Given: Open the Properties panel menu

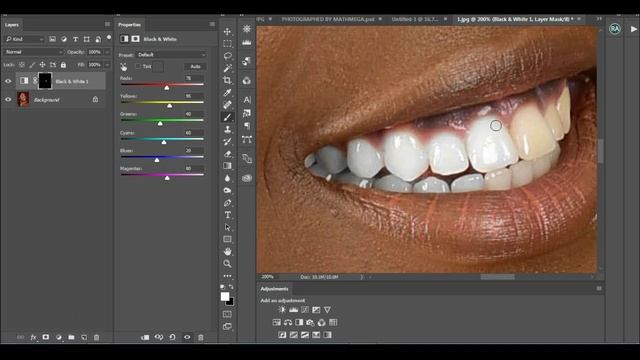Looking at the screenshot, I should pyautogui.click(x=212, y=24).
